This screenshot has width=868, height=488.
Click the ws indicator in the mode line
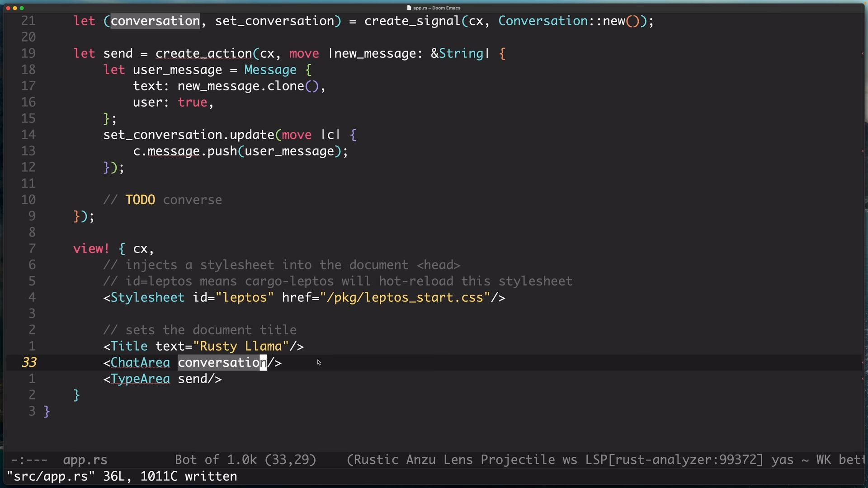pos(569,460)
